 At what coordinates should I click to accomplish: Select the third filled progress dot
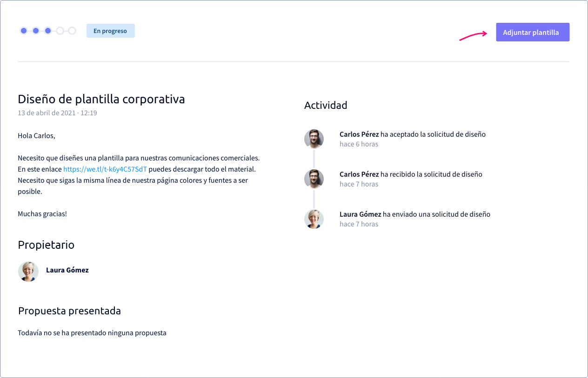48,31
